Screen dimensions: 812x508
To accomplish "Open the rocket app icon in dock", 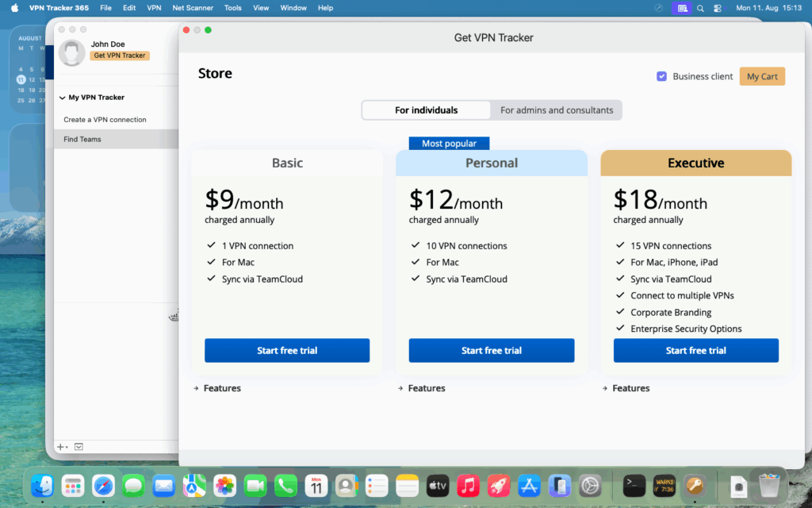I will click(498, 486).
